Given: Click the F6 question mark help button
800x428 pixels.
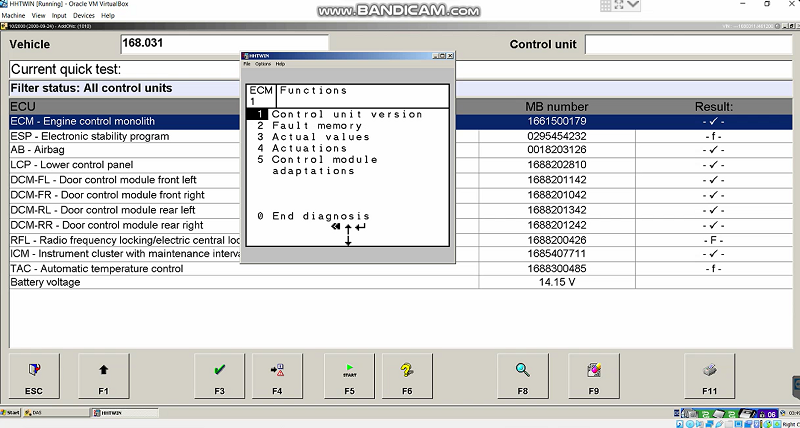Looking at the screenshot, I should (407, 376).
